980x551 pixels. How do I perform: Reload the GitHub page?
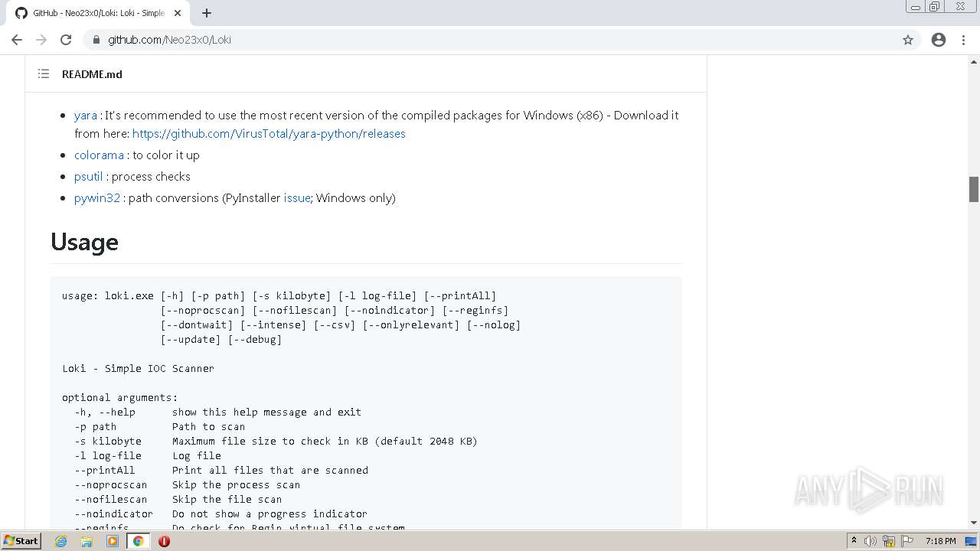pos(66,40)
